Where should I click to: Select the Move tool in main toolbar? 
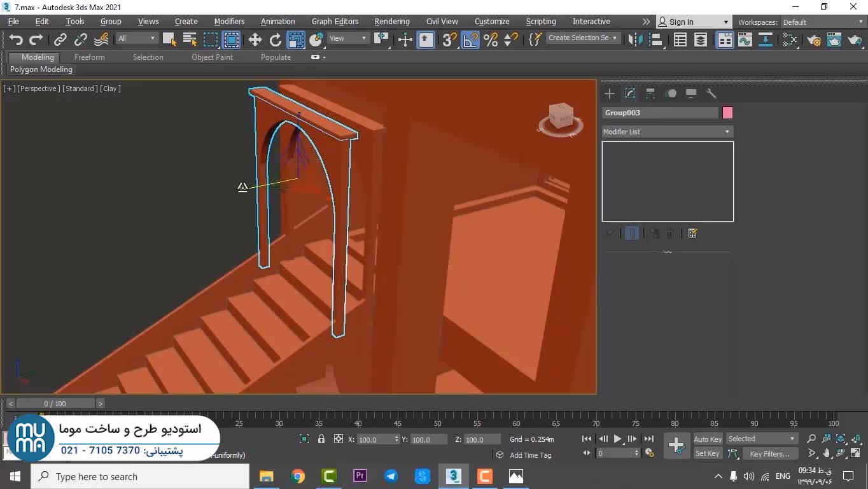(255, 40)
